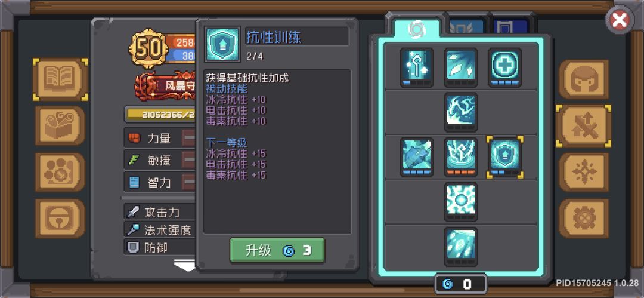Select the ice beast skill icon
644x298 pixels.
416,157
